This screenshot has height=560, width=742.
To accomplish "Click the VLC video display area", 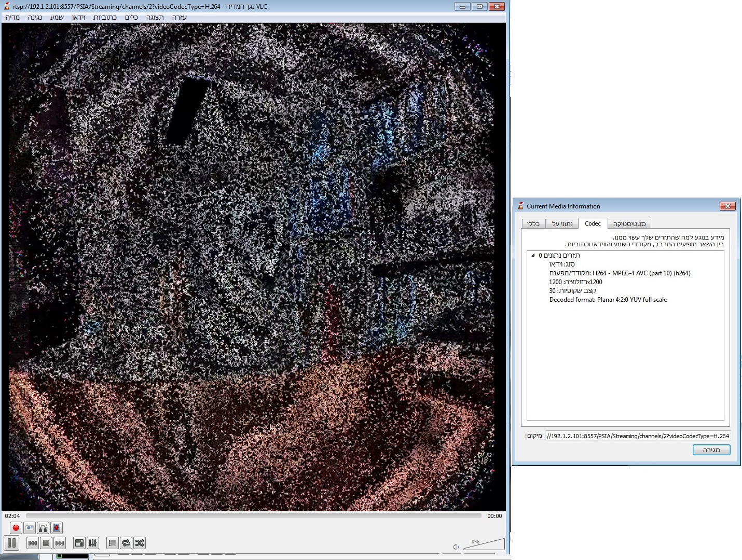I will click(x=253, y=267).
